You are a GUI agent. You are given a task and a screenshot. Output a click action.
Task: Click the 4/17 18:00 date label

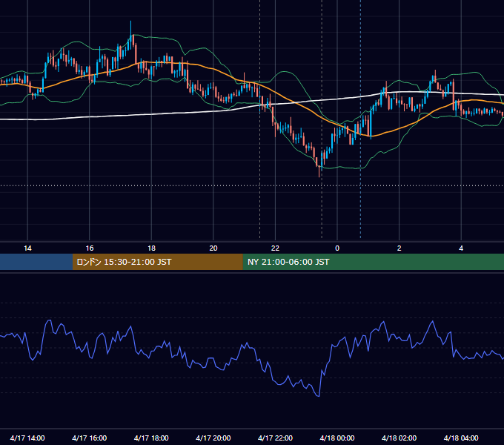point(151,438)
